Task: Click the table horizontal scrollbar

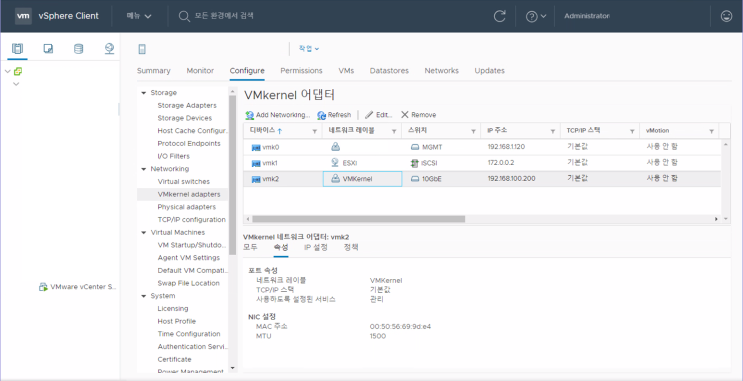Action: pos(359,219)
